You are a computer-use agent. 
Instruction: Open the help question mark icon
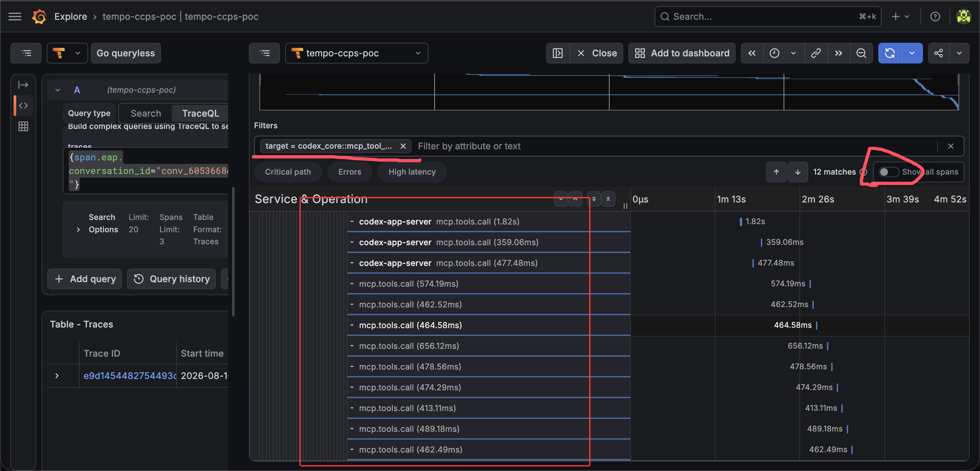pos(935,16)
